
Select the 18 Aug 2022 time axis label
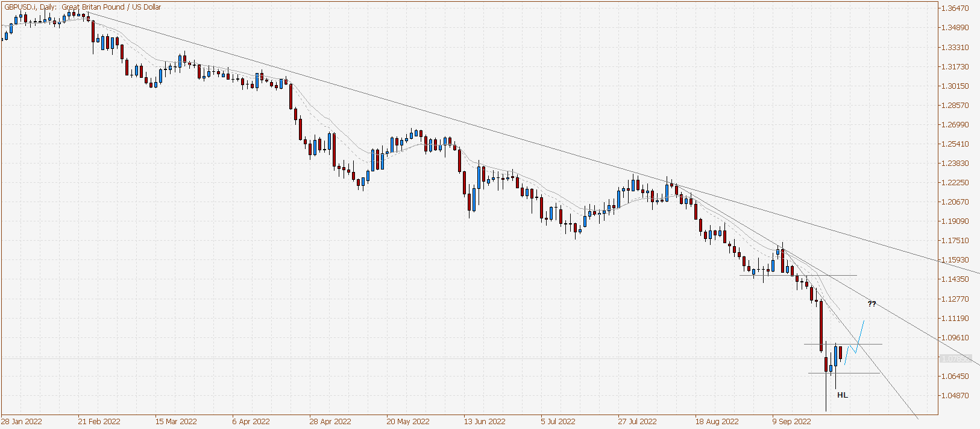tap(717, 422)
